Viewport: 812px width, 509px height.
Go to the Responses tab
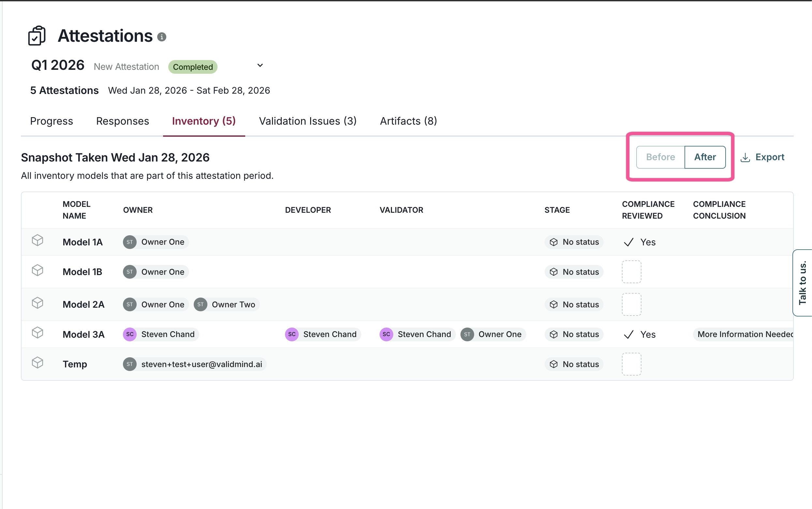[122, 121]
